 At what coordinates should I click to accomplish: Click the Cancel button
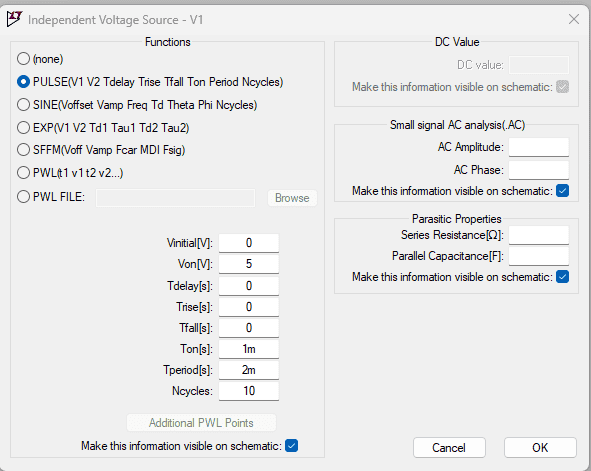pyautogui.click(x=449, y=448)
